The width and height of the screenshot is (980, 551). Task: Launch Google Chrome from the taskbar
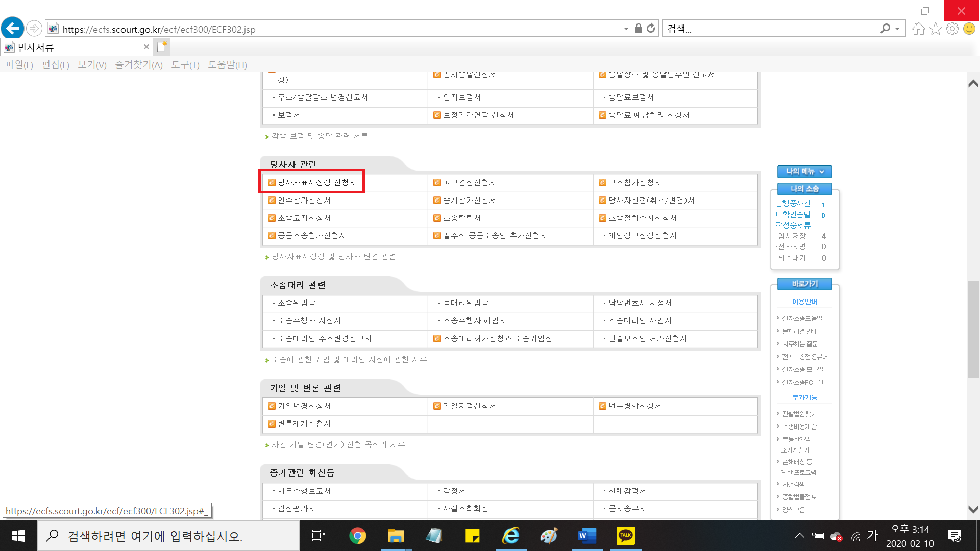coord(357,536)
